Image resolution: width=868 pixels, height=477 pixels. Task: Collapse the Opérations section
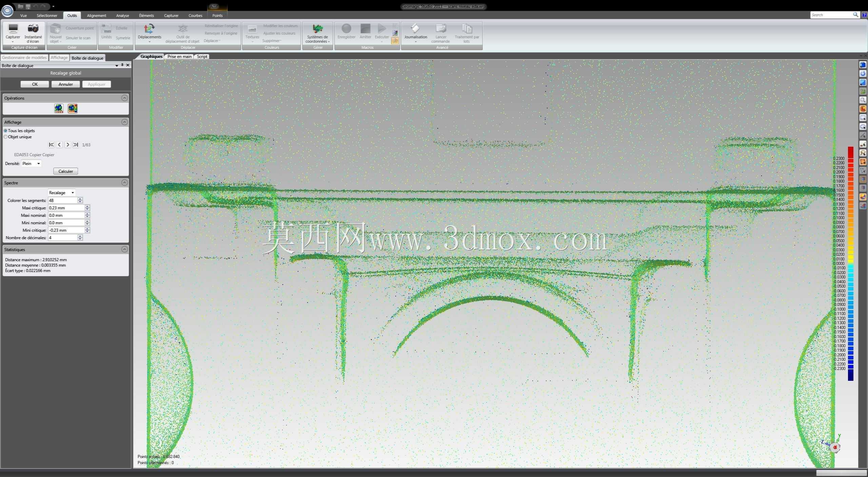point(124,98)
